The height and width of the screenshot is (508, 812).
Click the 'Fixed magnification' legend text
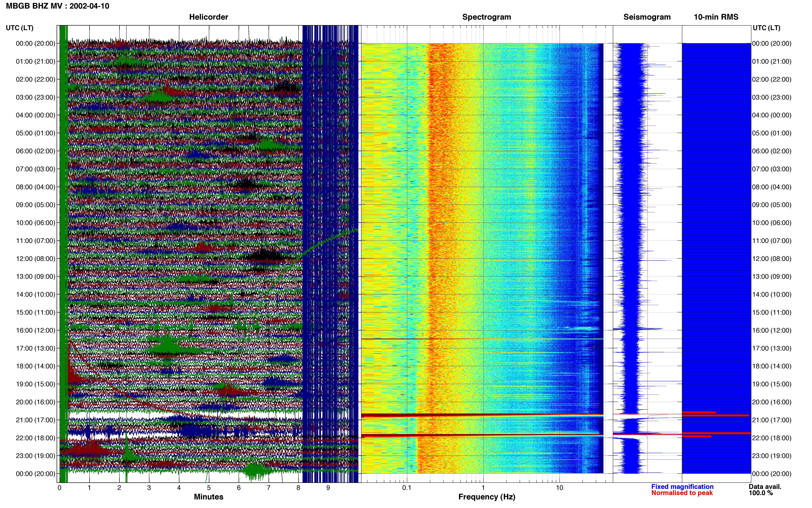[x=682, y=486]
